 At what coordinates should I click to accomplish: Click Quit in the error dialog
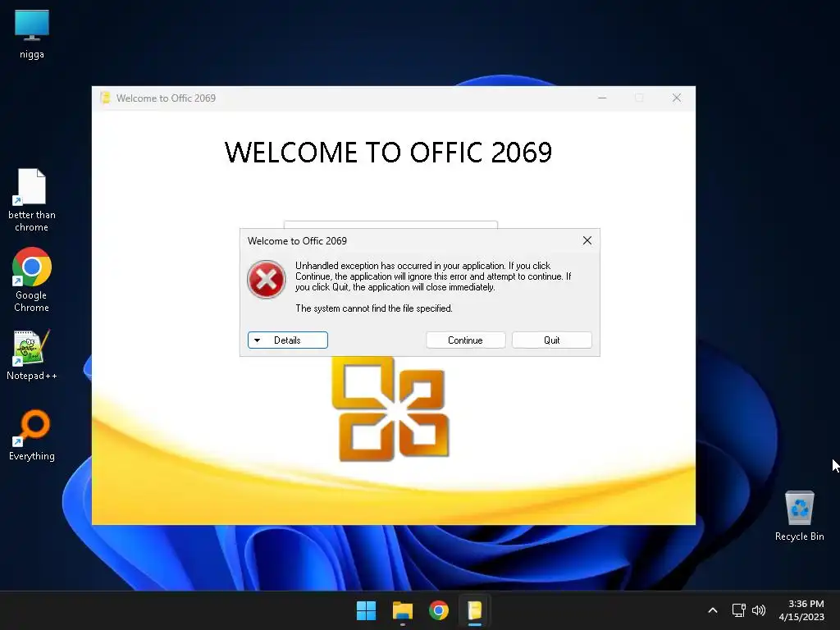click(552, 340)
